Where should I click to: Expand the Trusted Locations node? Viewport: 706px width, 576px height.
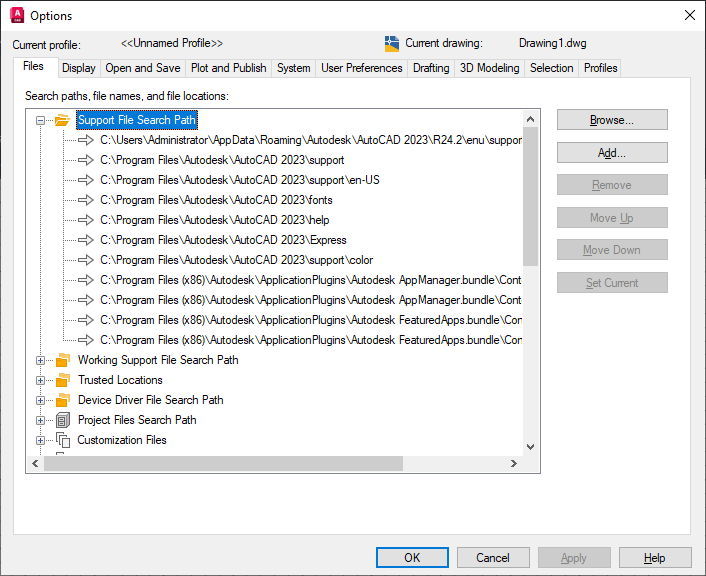click(x=41, y=380)
